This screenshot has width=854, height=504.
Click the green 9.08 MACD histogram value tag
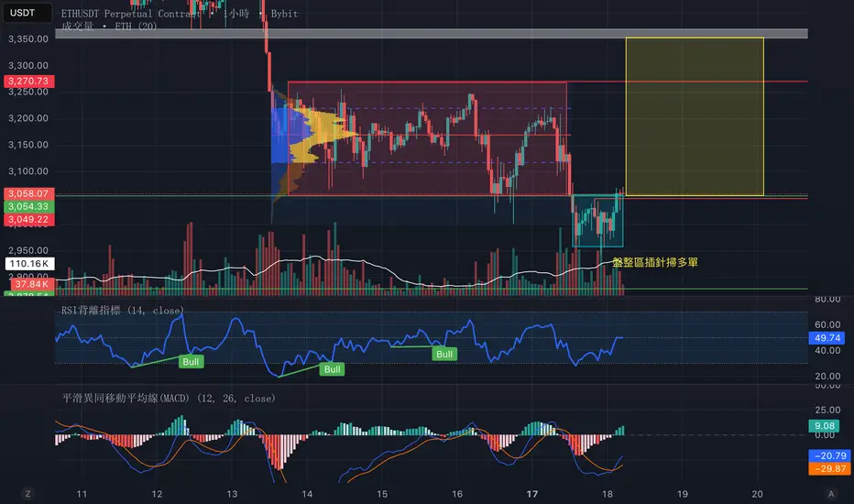pos(824,425)
